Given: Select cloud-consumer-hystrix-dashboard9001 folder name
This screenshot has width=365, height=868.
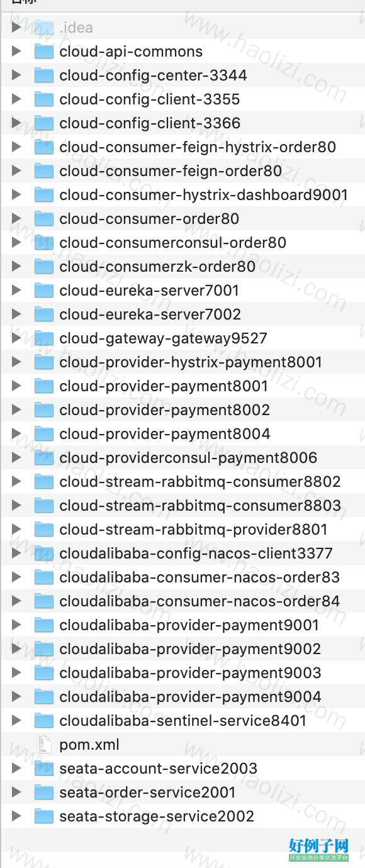Looking at the screenshot, I should [x=203, y=195].
